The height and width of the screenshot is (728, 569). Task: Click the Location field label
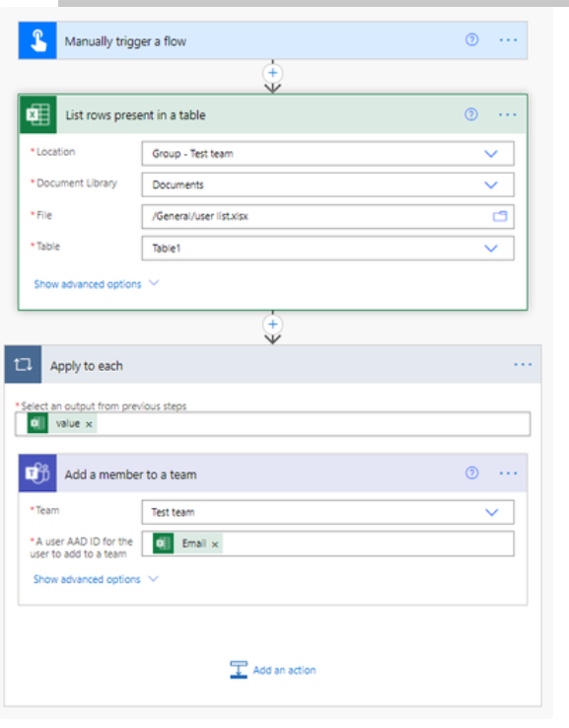(x=53, y=152)
